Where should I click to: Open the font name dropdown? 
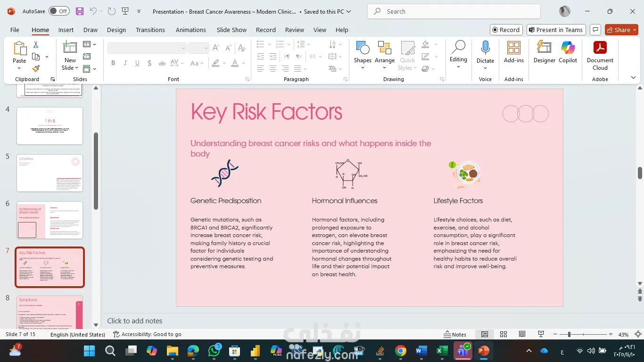coord(183,48)
